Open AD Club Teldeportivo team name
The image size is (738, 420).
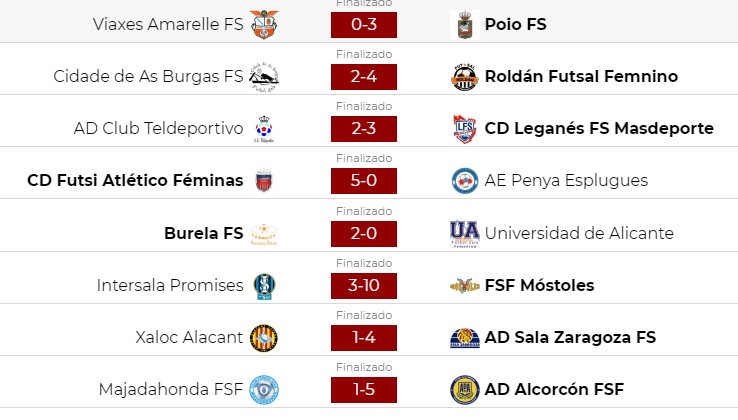coord(159,128)
